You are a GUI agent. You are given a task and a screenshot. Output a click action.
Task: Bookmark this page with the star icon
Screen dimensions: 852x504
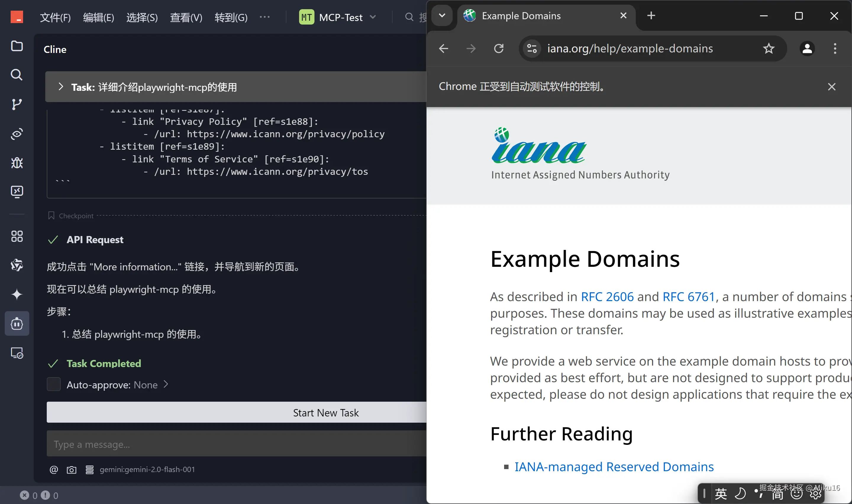(769, 49)
